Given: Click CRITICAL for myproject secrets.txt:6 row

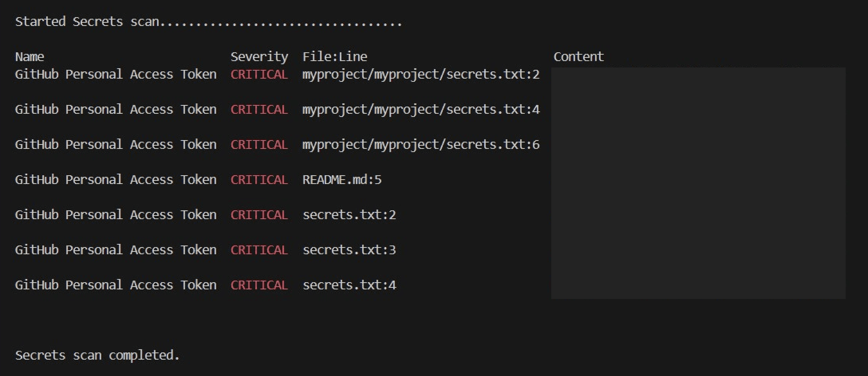Looking at the screenshot, I should pyautogui.click(x=259, y=144).
